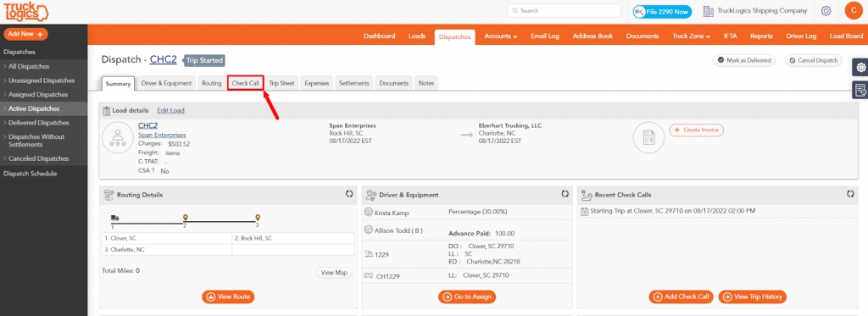
Task: Open the Truck Zone dropdown menu
Action: [692, 36]
